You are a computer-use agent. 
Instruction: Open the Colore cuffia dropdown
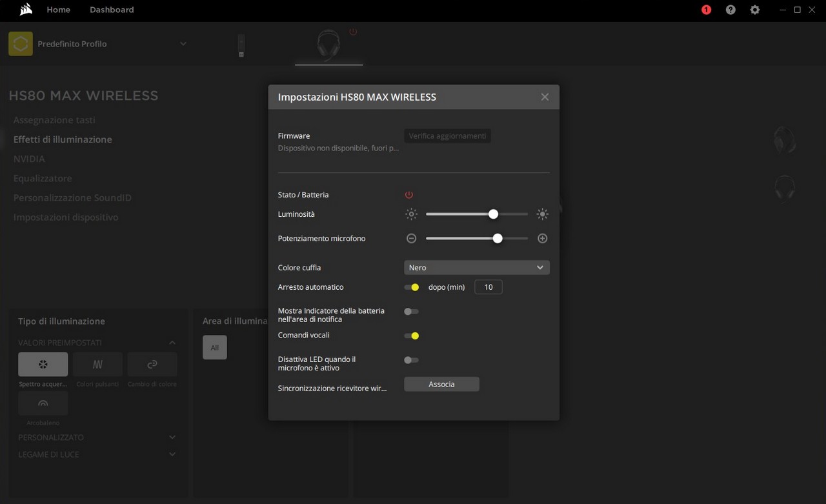476,267
